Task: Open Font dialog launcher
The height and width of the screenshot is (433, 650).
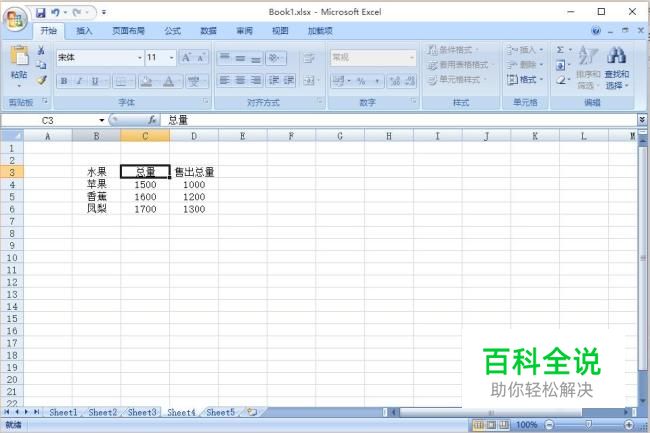Action: click(206, 101)
